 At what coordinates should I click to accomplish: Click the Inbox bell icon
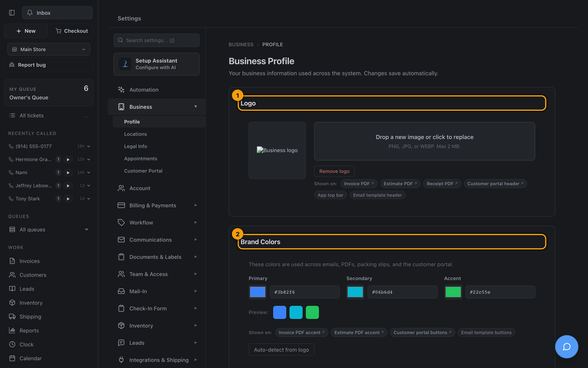pyautogui.click(x=30, y=13)
